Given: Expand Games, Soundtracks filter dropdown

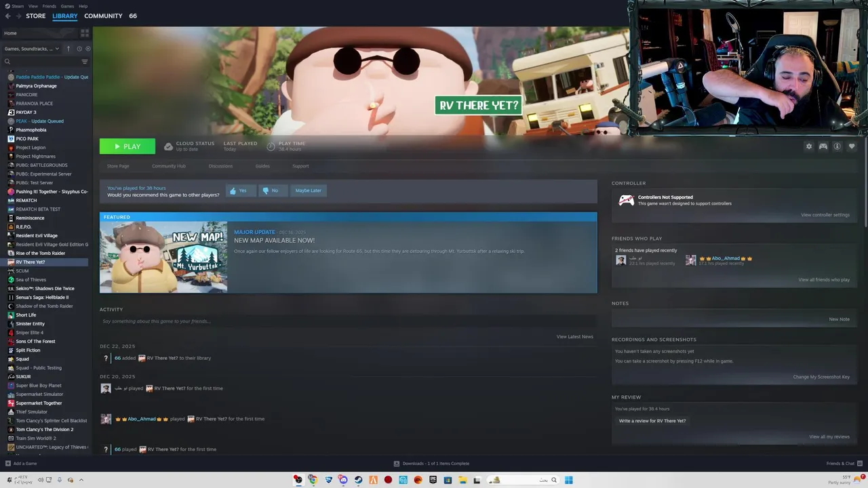Looking at the screenshot, I should (x=32, y=49).
